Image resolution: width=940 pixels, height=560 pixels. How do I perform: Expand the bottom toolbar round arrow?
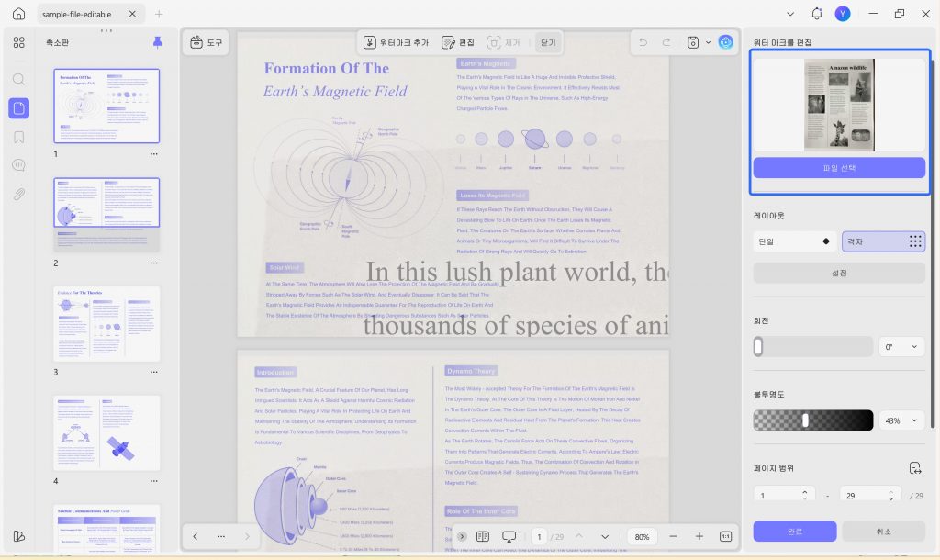point(462,536)
